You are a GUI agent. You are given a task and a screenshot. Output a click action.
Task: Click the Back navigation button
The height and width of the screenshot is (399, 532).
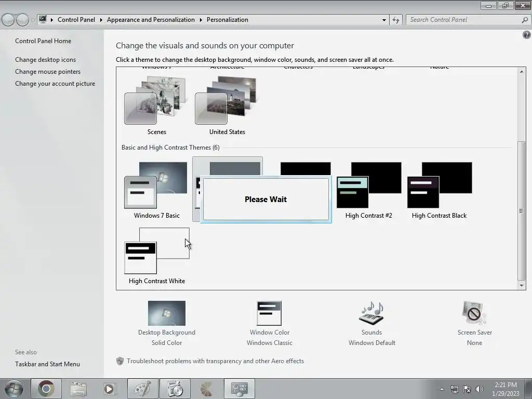pos(8,20)
